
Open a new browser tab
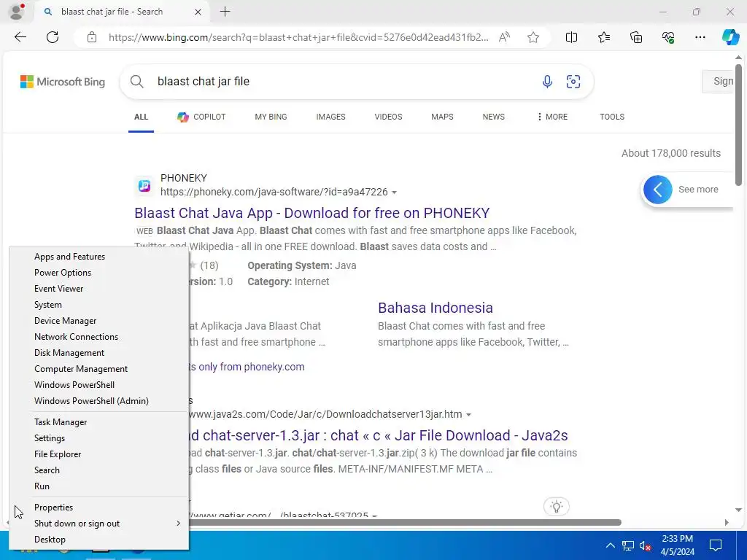[x=225, y=12]
